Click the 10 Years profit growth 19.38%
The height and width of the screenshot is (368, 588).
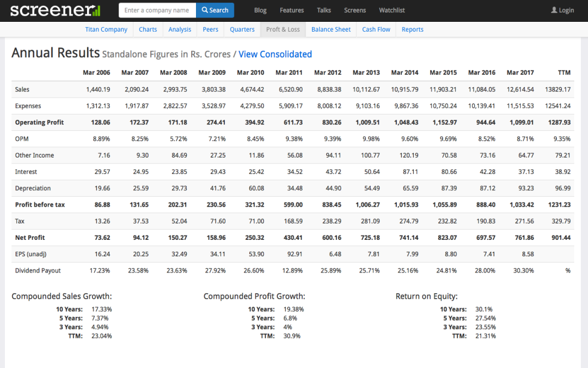(293, 310)
